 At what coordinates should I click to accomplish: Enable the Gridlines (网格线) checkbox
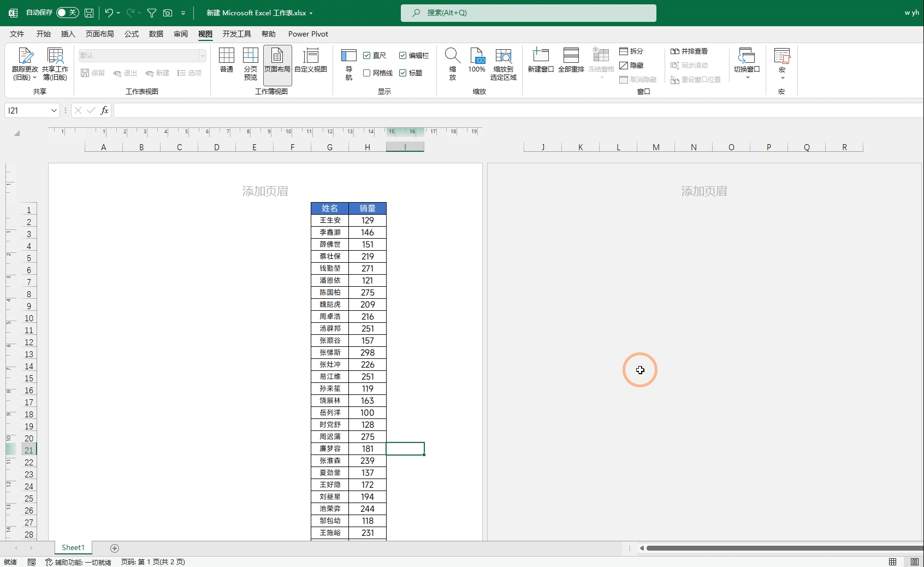(367, 73)
